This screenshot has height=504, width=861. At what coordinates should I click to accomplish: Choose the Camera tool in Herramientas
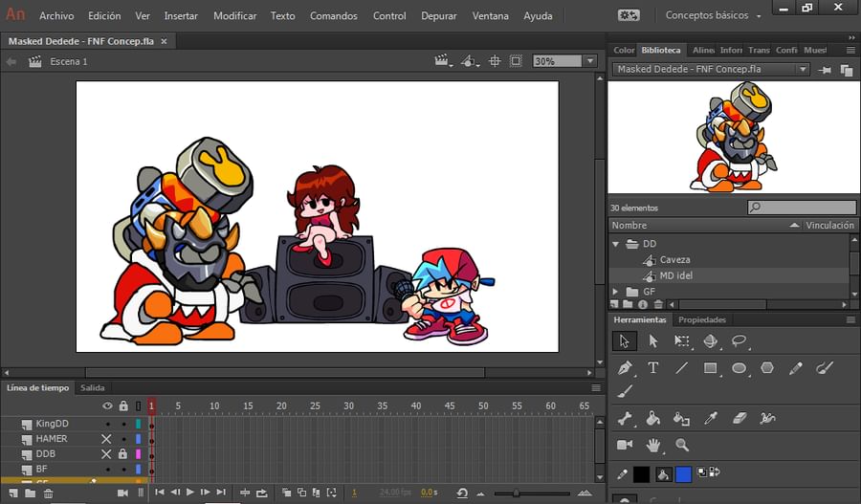pos(625,445)
